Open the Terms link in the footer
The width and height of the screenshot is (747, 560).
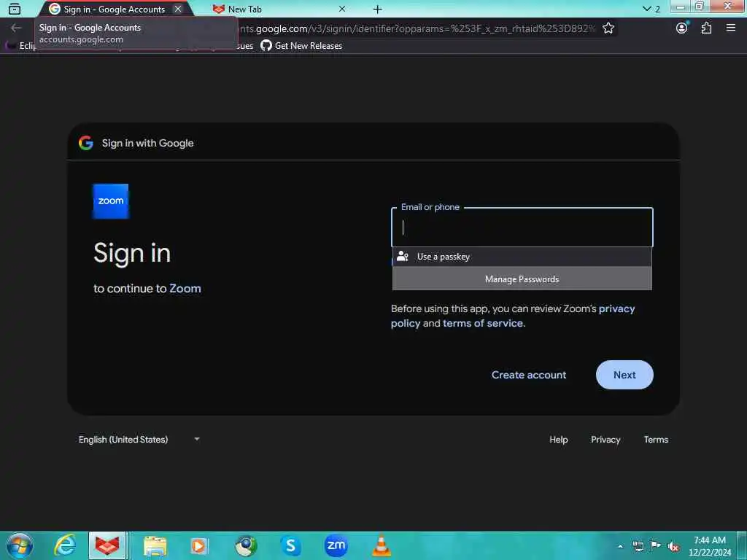(656, 440)
